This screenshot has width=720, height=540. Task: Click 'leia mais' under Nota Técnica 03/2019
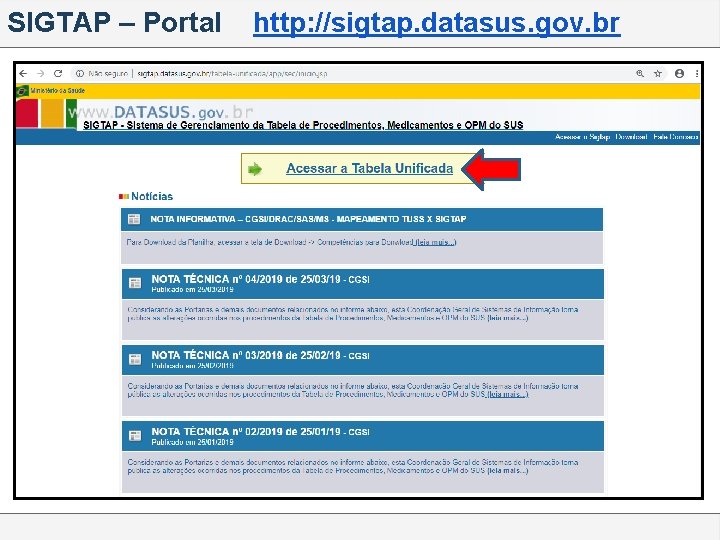click(x=508, y=394)
